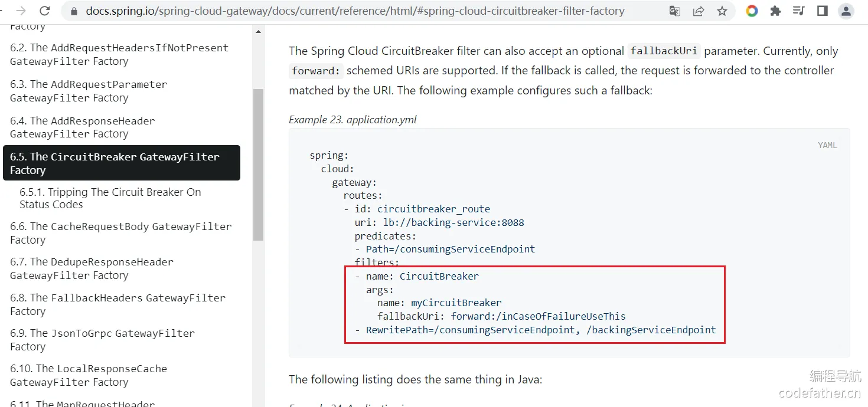
Task: Select 6.5 CircuitBreaker GatewayFilter Factory
Action: [122, 163]
